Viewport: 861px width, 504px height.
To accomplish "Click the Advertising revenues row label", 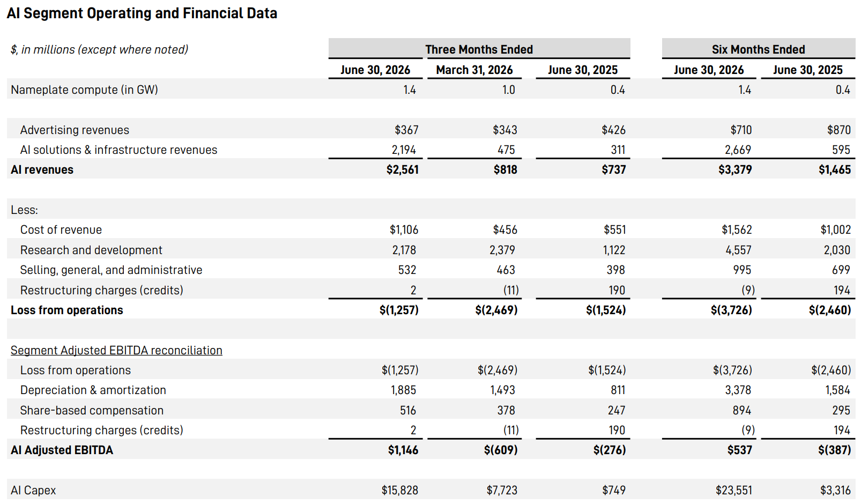I will tap(75, 130).
